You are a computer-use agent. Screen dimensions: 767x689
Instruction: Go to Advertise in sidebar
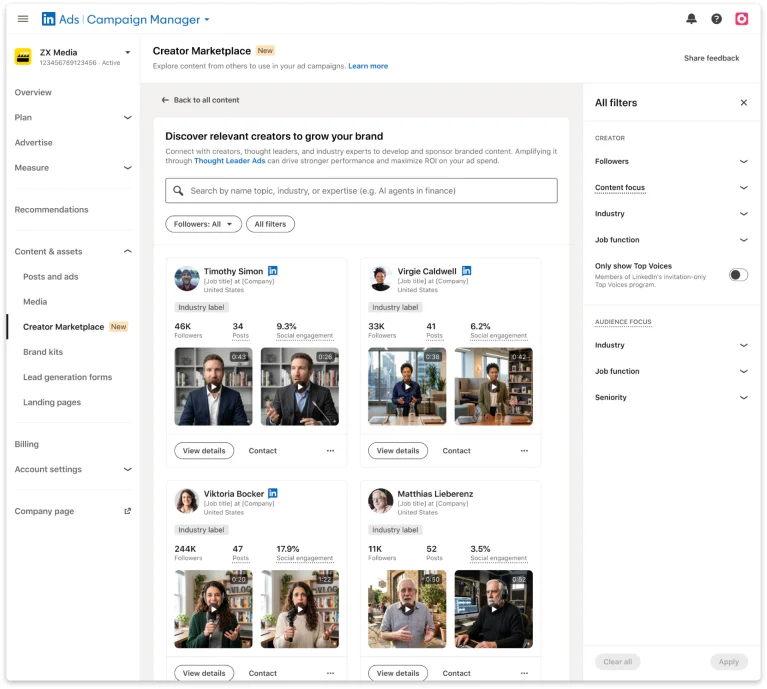(x=33, y=143)
